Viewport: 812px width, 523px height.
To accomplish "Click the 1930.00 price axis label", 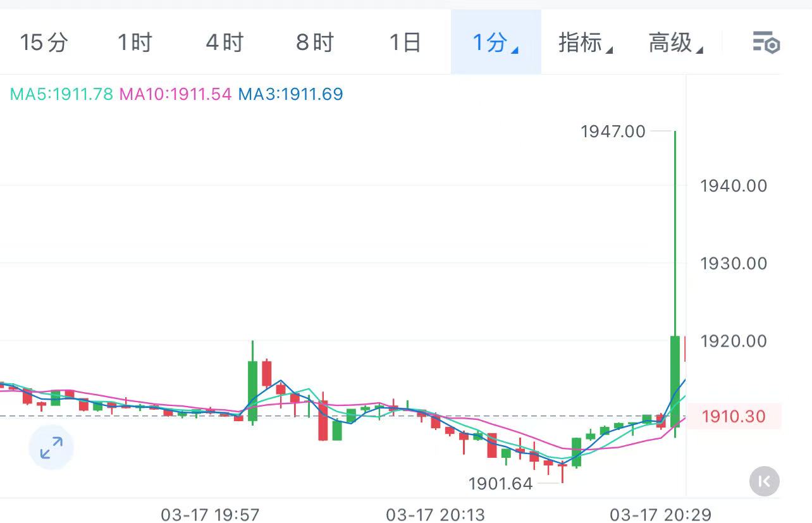I will click(734, 263).
